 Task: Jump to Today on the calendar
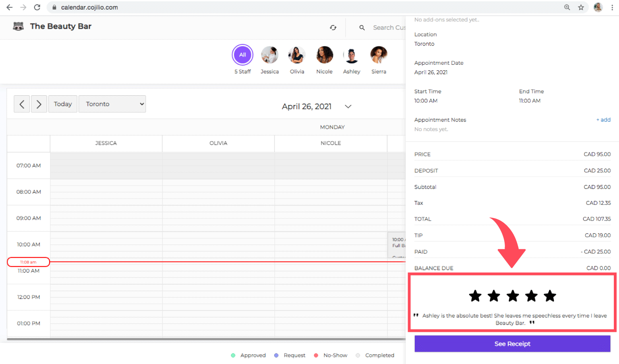(63, 104)
